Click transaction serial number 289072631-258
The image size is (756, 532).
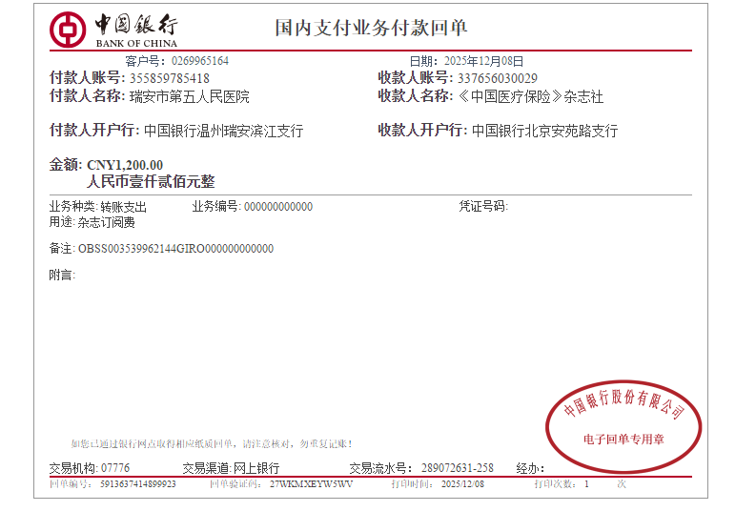(x=457, y=468)
